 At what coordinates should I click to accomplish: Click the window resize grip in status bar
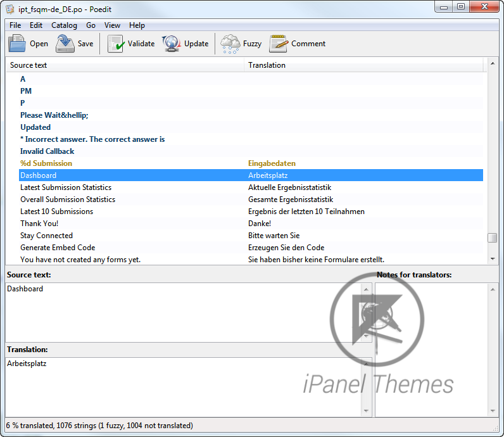tap(495, 428)
